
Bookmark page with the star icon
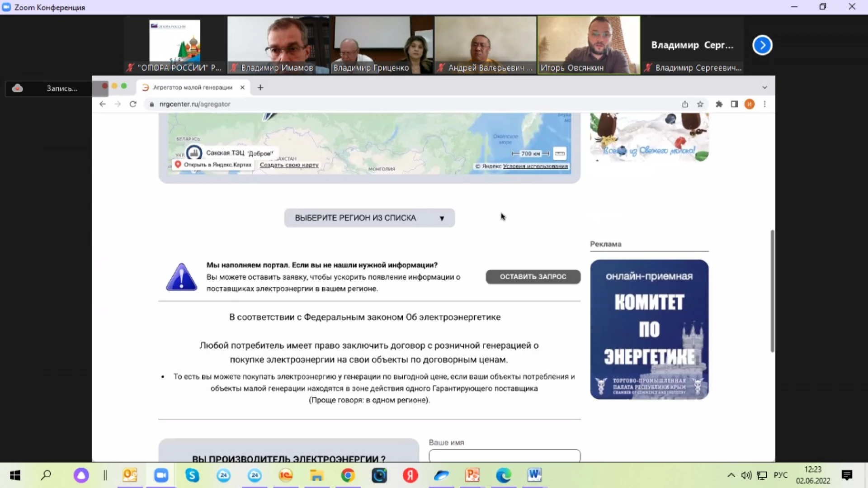[700, 104]
